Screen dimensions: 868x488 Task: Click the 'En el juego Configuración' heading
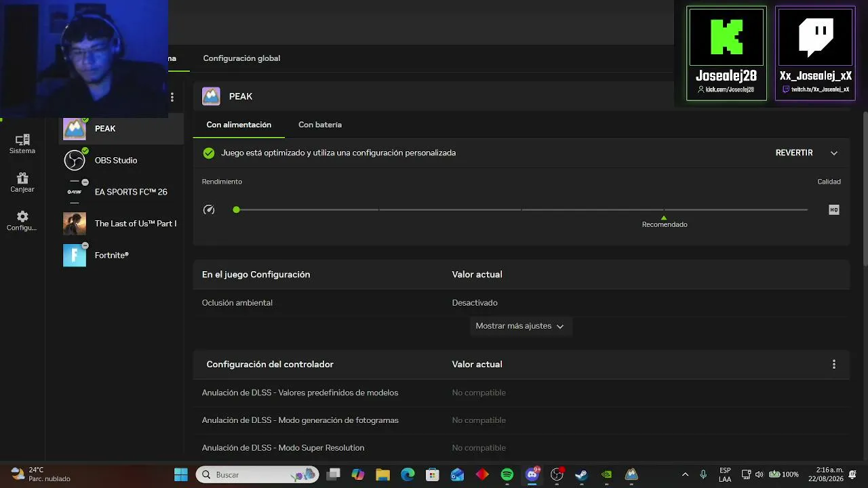tap(256, 274)
